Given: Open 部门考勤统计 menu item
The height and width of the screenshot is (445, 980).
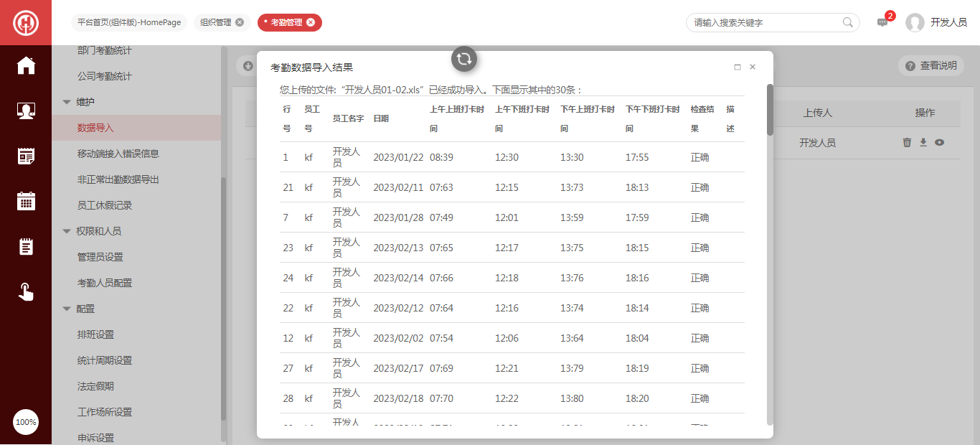Looking at the screenshot, I should pyautogui.click(x=105, y=50).
